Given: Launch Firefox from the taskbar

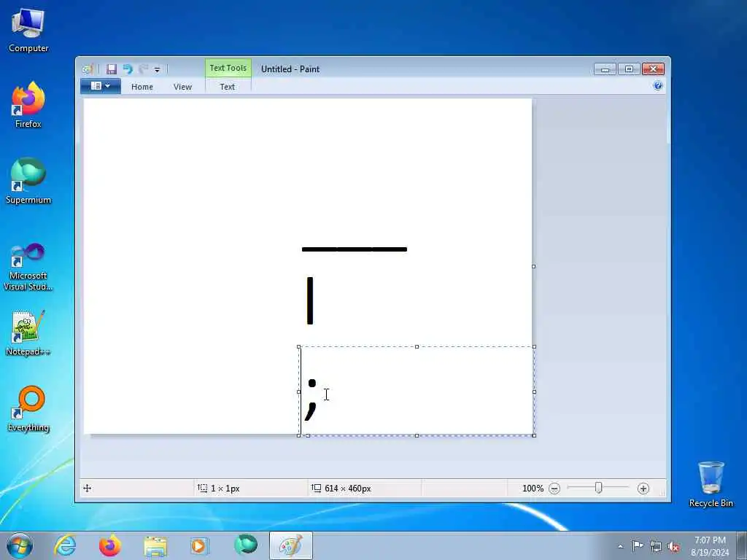Looking at the screenshot, I should pyautogui.click(x=110, y=545).
